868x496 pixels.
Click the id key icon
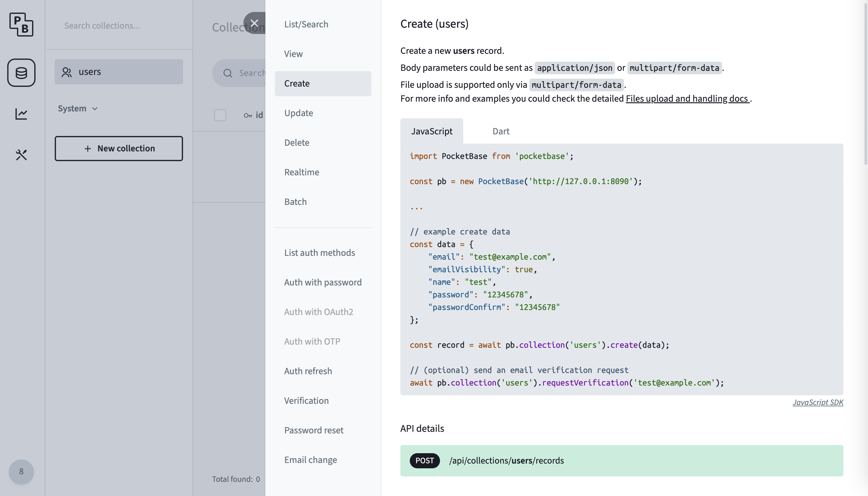[248, 116]
